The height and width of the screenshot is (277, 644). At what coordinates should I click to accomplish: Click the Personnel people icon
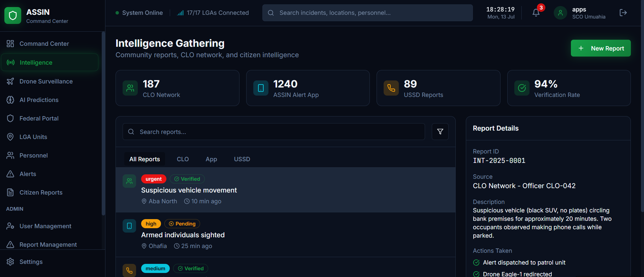[x=10, y=155]
